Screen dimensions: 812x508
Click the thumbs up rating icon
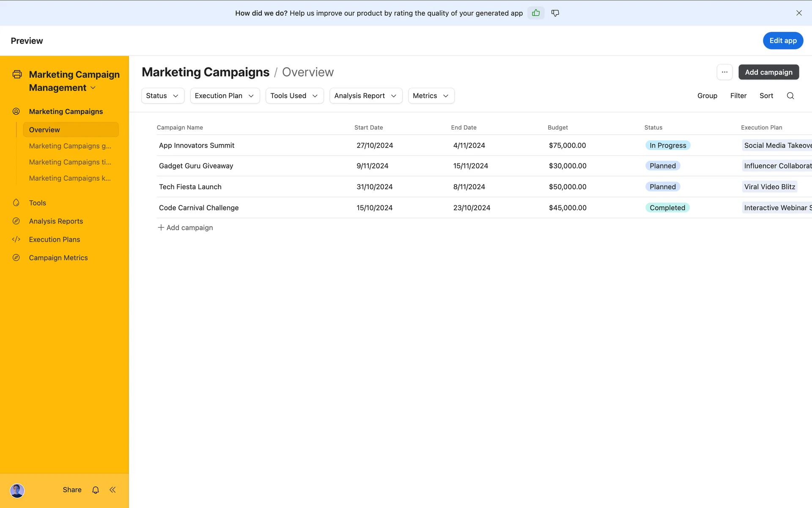click(536, 13)
